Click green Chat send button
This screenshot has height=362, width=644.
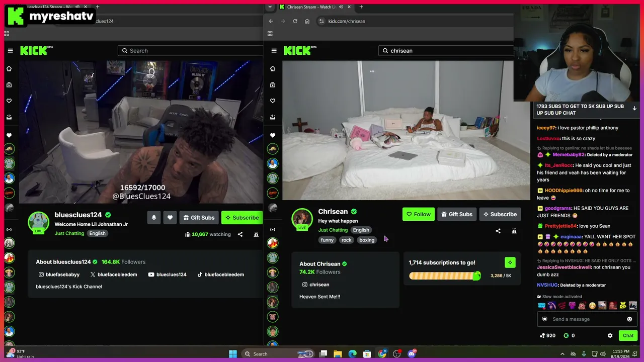click(x=628, y=335)
